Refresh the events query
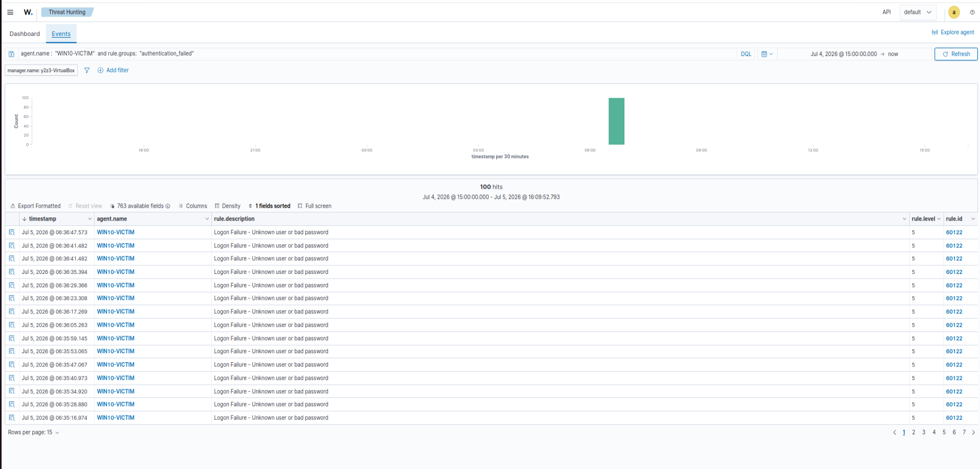This screenshot has width=980, height=469. pos(956,54)
